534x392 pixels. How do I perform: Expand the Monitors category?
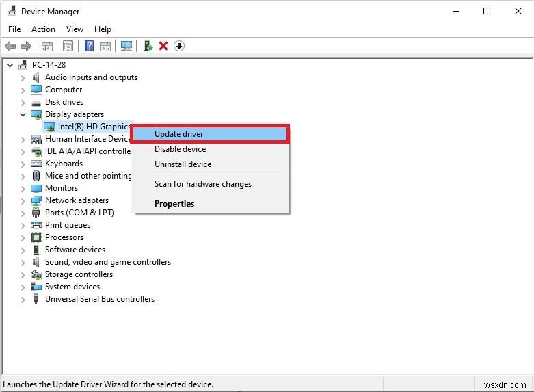click(x=23, y=189)
